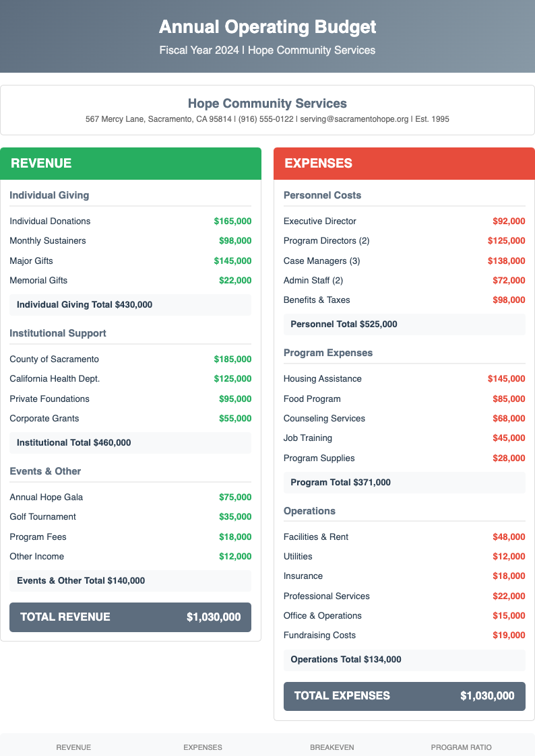The height and width of the screenshot is (756, 535).
Task: Click the Annual Hope Gala label
Action: coord(46,497)
